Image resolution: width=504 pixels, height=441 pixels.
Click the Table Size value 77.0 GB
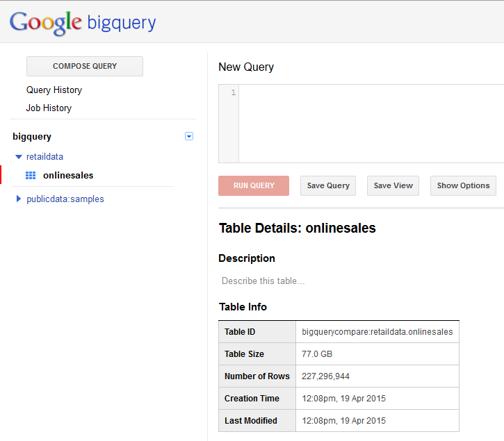click(317, 354)
